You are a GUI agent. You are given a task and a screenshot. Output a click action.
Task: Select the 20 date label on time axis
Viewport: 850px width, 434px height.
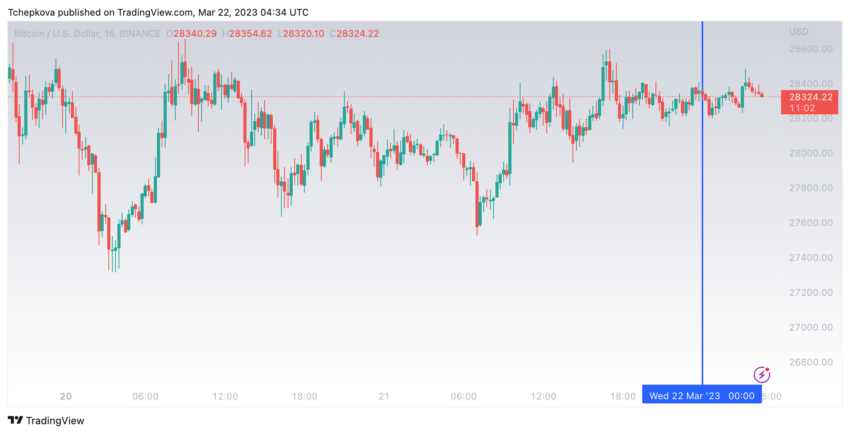click(66, 397)
